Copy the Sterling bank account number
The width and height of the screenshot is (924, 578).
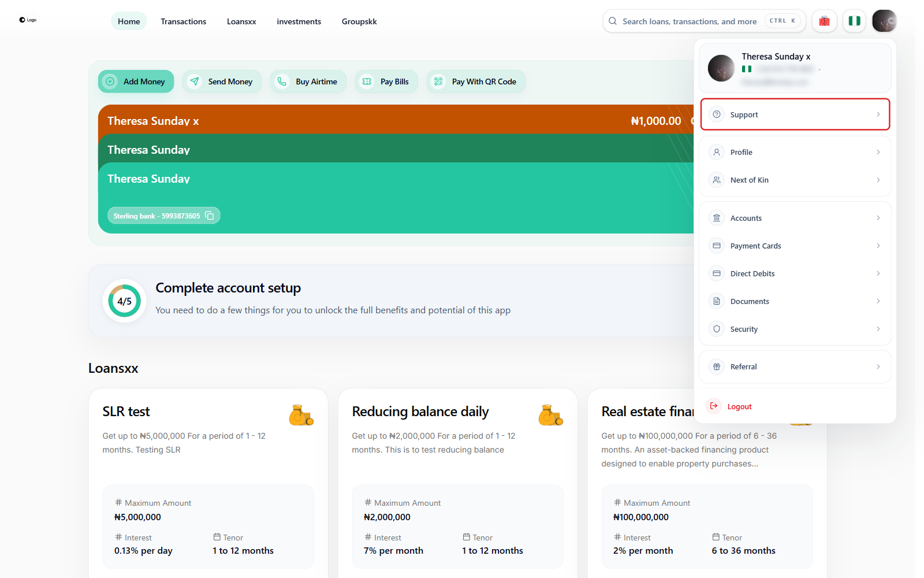[x=210, y=216]
